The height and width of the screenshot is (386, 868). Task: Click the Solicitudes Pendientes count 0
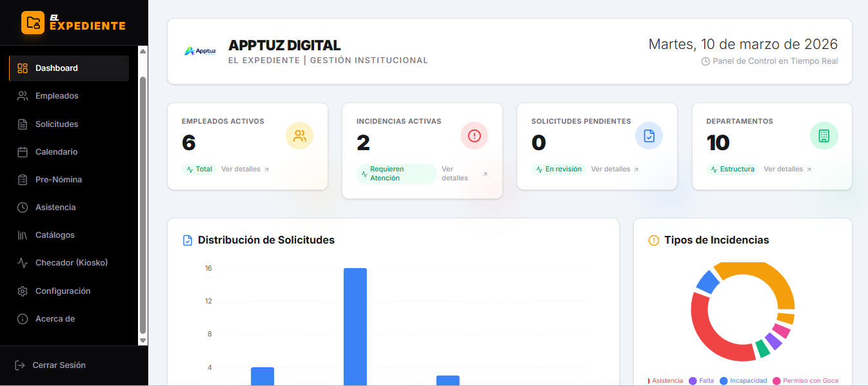pyautogui.click(x=539, y=142)
